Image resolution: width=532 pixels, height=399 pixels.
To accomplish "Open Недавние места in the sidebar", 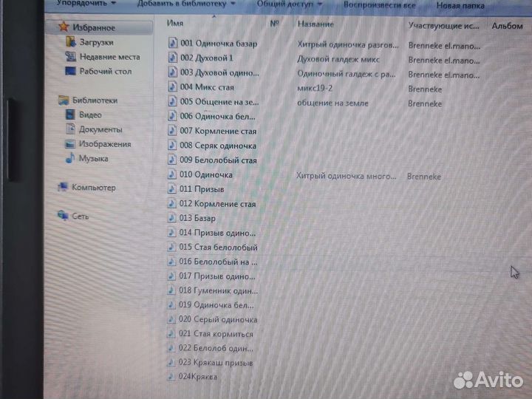I will pyautogui.click(x=109, y=57).
